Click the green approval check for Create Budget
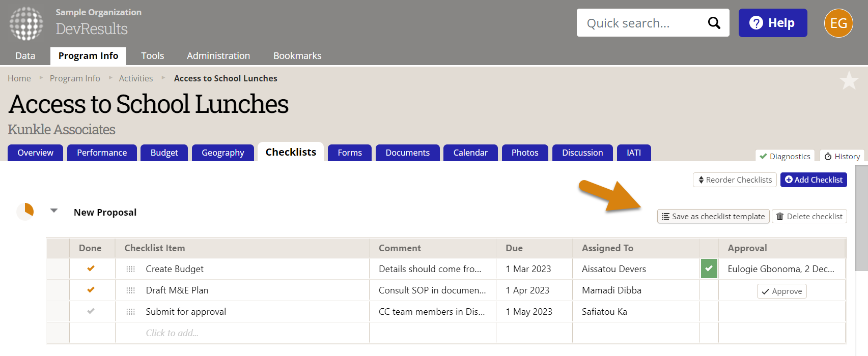 click(709, 269)
